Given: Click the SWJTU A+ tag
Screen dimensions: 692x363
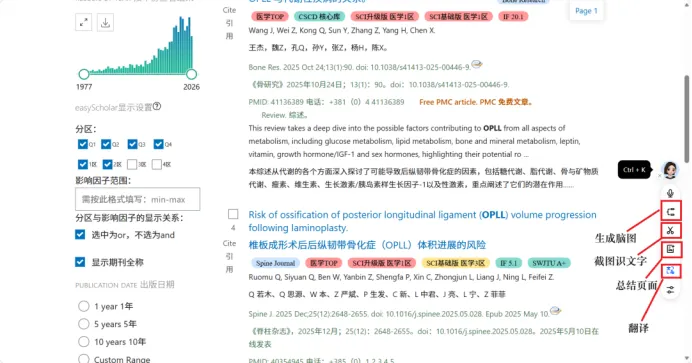Looking at the screenshot, I should [549, 263].
